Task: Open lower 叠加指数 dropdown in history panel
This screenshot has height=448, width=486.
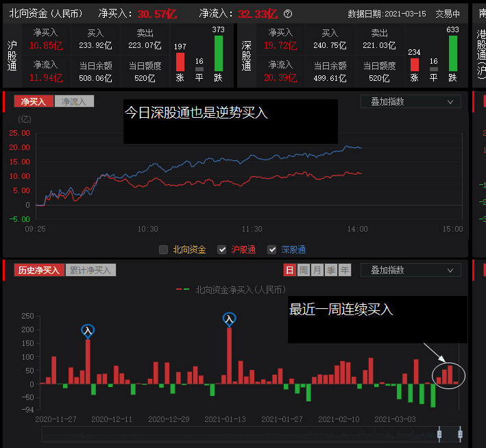Action: point(411,270)
